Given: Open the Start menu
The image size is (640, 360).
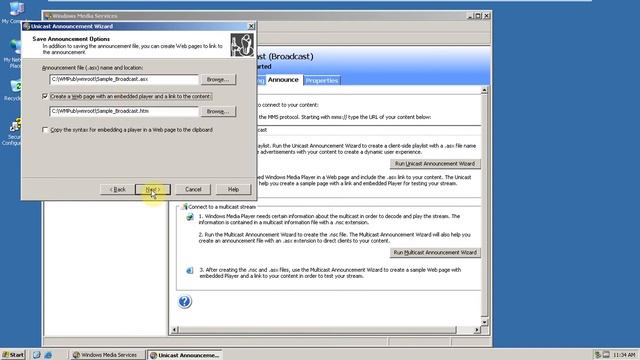Looking at the screenshot, I should (x=13, y=355).
